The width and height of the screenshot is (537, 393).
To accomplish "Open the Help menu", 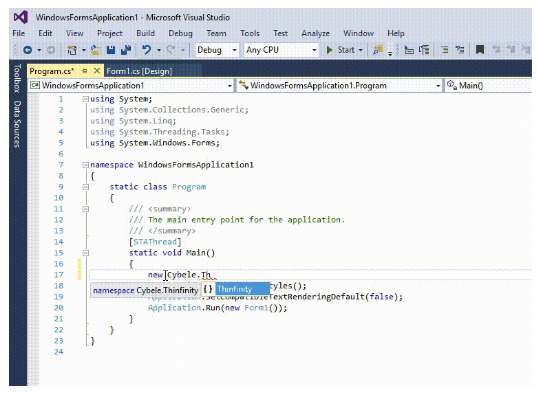I will click(x=396, y=33).
